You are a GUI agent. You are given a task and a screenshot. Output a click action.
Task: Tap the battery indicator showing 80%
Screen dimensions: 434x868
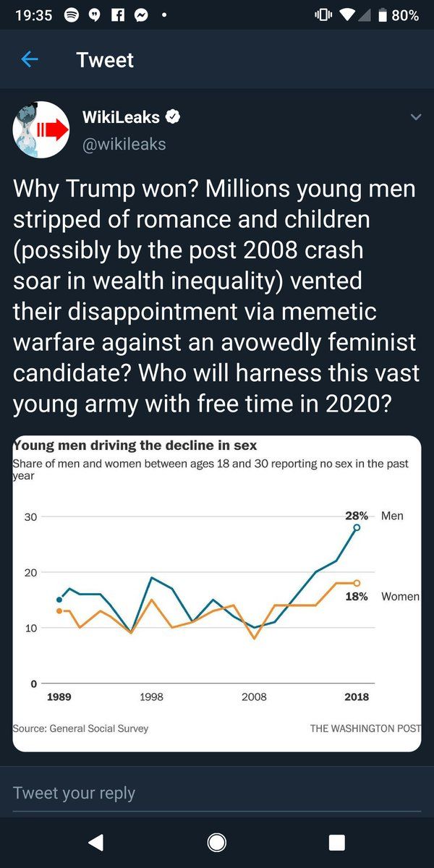396,15
